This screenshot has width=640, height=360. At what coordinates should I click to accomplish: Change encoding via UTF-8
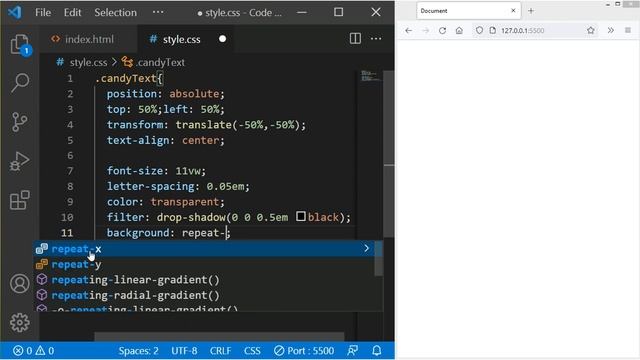pyautogui.click(x=184, y=351)
